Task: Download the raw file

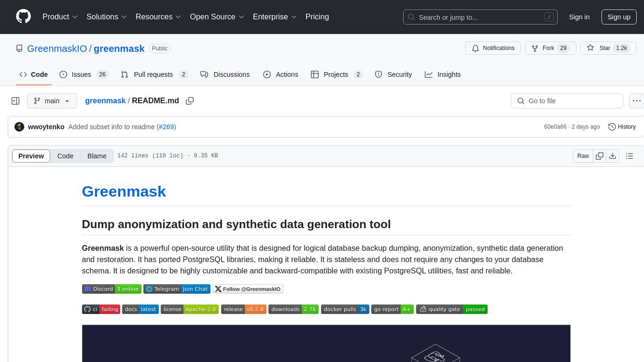Action: pyautogui.click(x=612, y=156)
